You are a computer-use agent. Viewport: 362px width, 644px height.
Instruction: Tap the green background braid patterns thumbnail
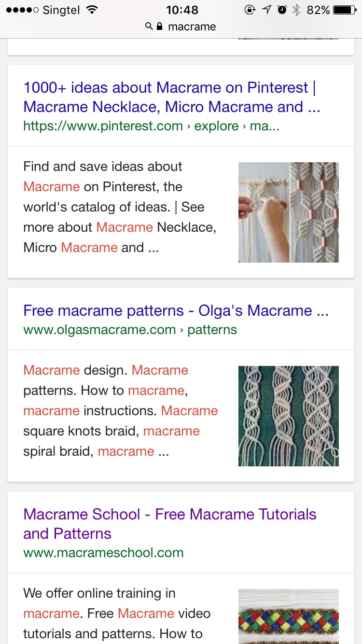289,416
